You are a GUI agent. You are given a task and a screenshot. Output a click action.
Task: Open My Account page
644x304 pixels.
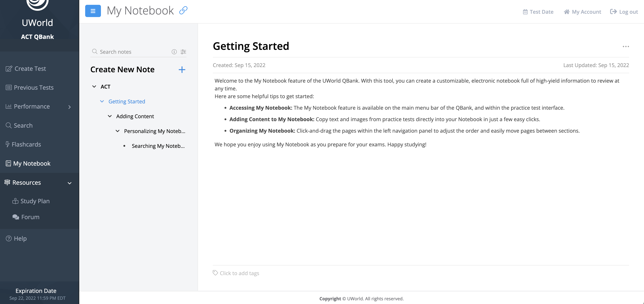coord(583,12)
